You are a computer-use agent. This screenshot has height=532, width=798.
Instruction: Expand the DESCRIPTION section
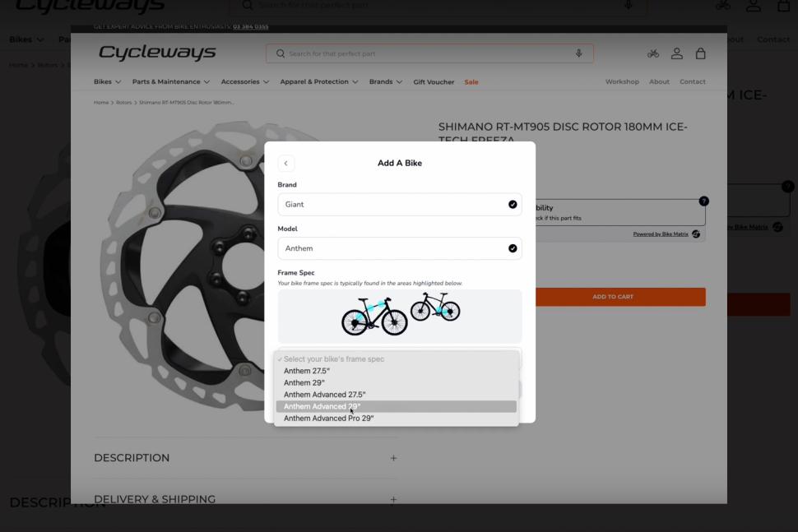[x=245, y=458]
